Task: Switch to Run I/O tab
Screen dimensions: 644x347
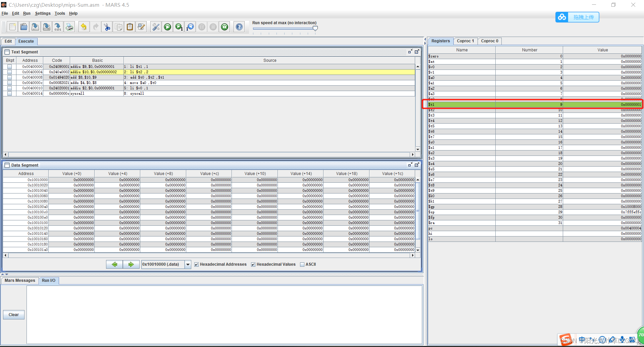Action: [49, 280]
